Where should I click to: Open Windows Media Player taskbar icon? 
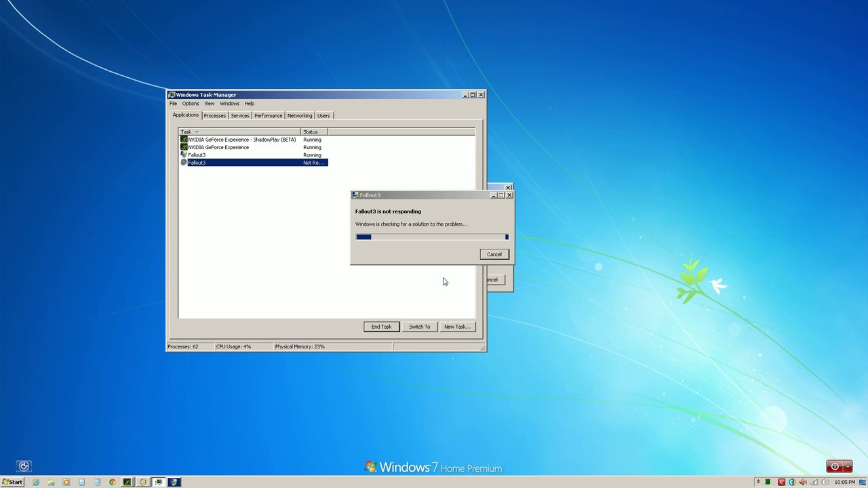(x=66, y=482)
